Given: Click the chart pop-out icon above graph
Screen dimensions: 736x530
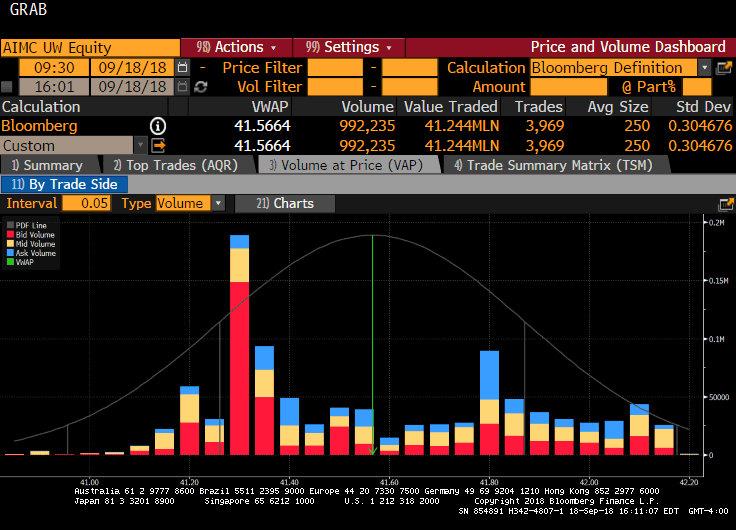Looking at the screenshot, I should coord(725,203).
